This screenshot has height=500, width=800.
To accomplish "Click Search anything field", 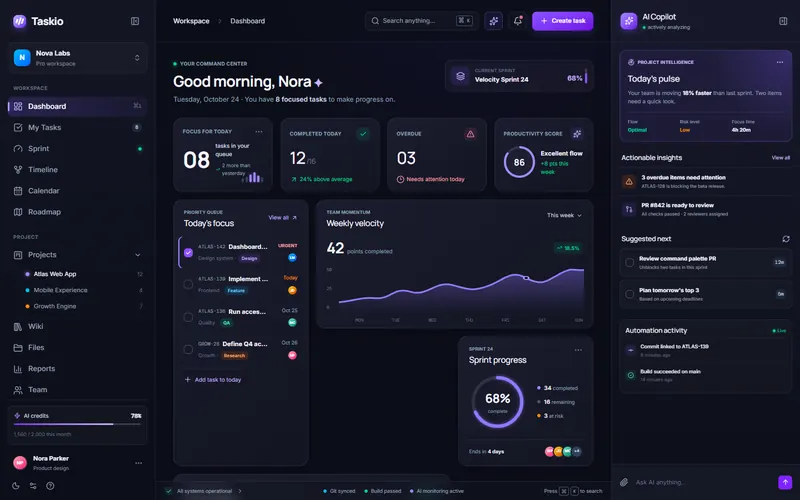I will 421,21.
